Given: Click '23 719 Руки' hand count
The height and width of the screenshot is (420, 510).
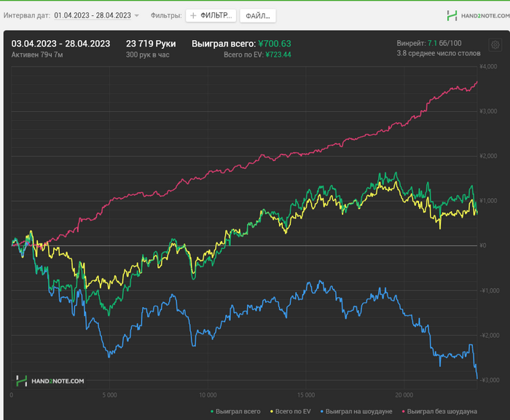Looking at the screenshot, I should [151, 44].
